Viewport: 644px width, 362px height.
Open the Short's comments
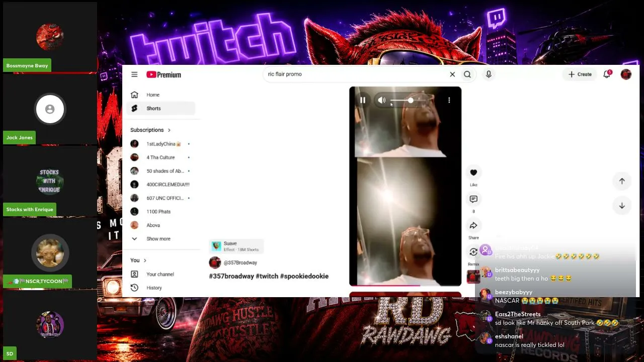tap(473, 199)
